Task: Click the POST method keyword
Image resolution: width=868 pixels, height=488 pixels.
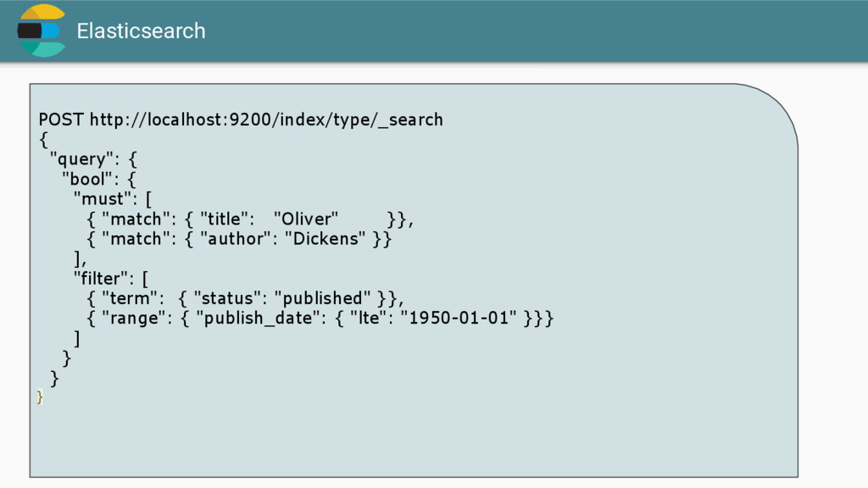Action: [61, 119]
